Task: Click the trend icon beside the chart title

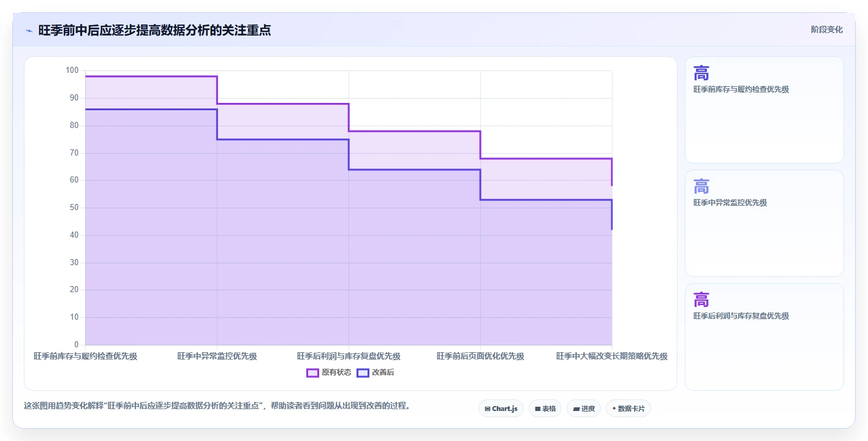Action: [29, 31]
